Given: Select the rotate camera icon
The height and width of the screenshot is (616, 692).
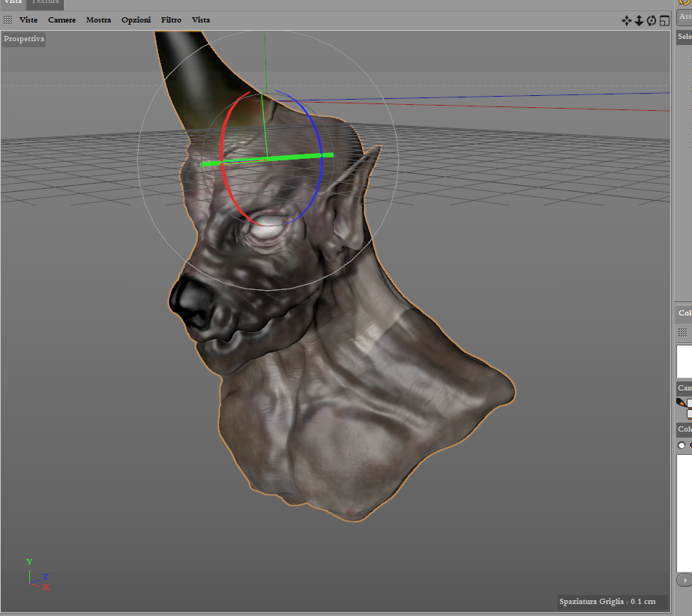Looking at the screenshot, I should (x=650, y=21).
